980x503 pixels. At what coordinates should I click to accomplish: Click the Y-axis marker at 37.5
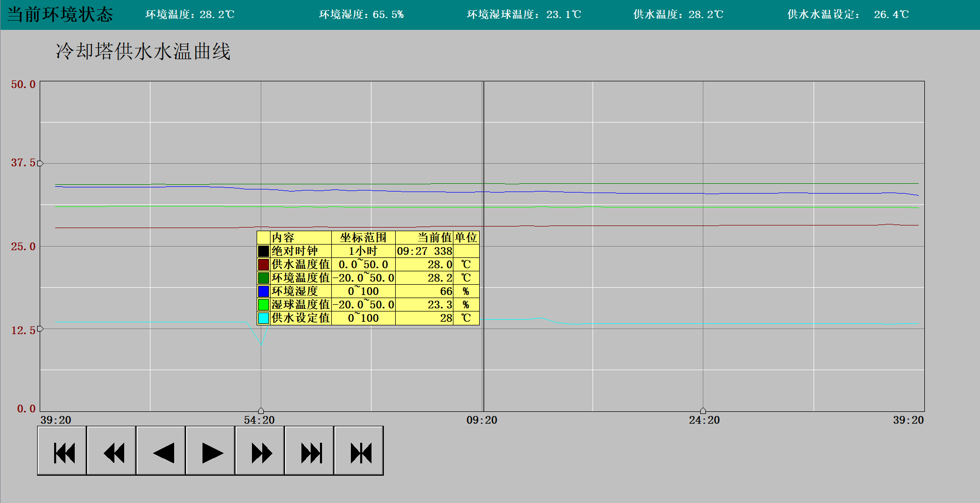pyautogui.click(x=40, y=163)
